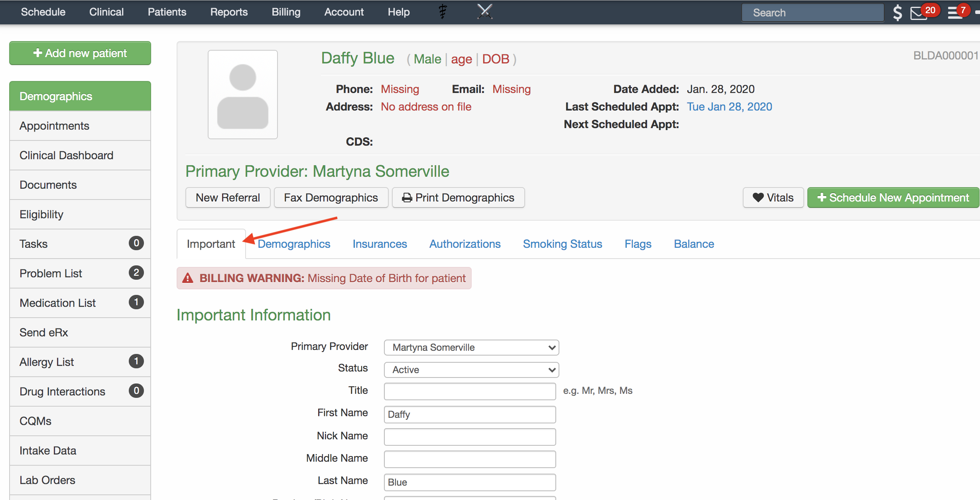This screenshot has width=980, height=500.
Task: Open Medication List in the sidebar
Action: (x=80, y=303)
